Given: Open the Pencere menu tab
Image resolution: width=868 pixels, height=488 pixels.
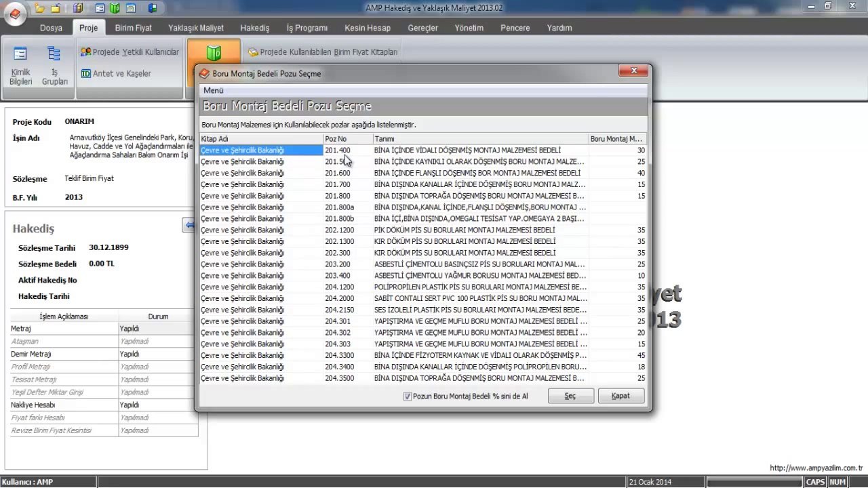Looking at the screenshot, I should coord(515,28).
